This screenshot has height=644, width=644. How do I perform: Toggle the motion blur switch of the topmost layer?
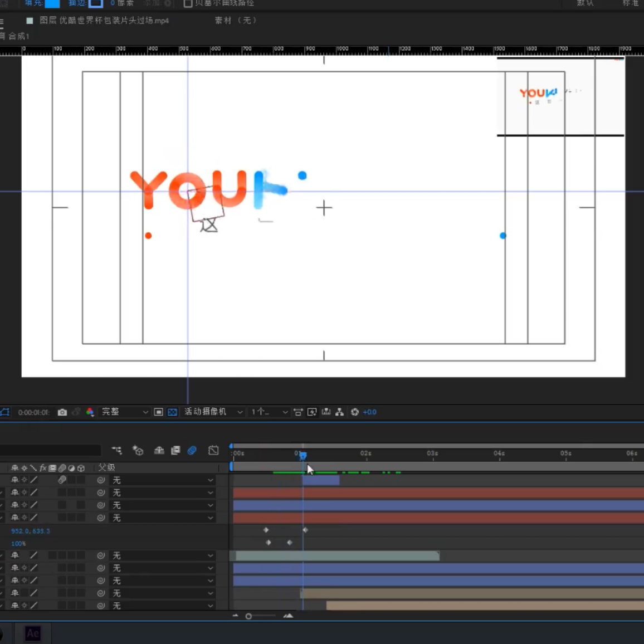(x=62, y=480)
